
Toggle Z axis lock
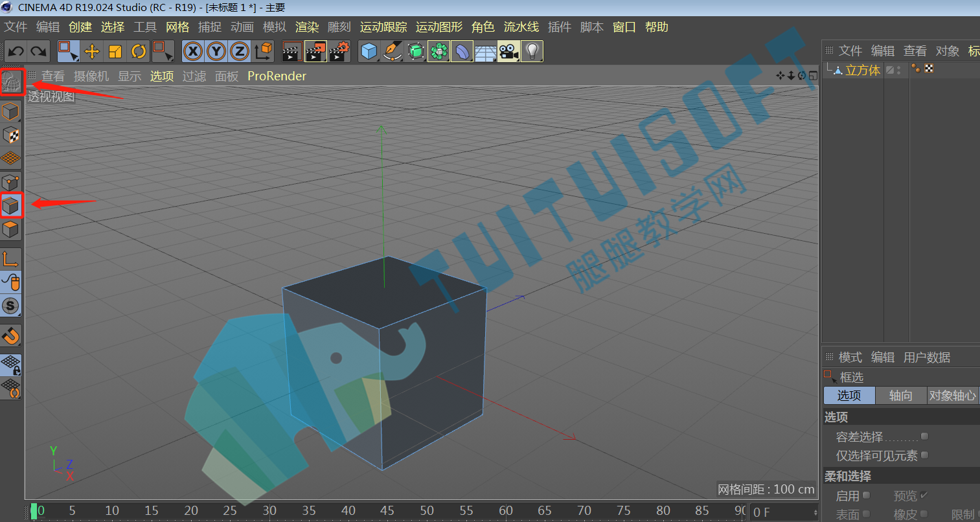click(240, 51)
